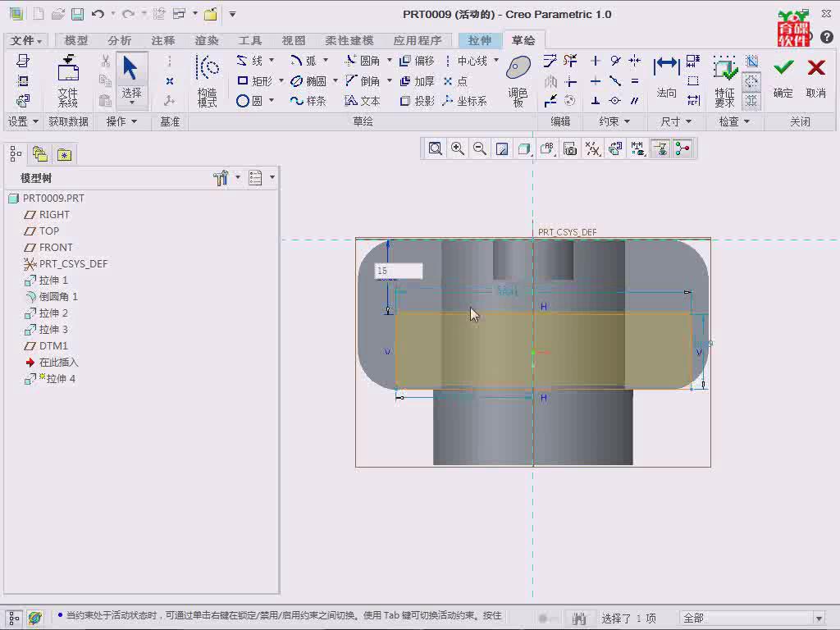Expand the 线 tool dropdown arrow

[272, 60]
